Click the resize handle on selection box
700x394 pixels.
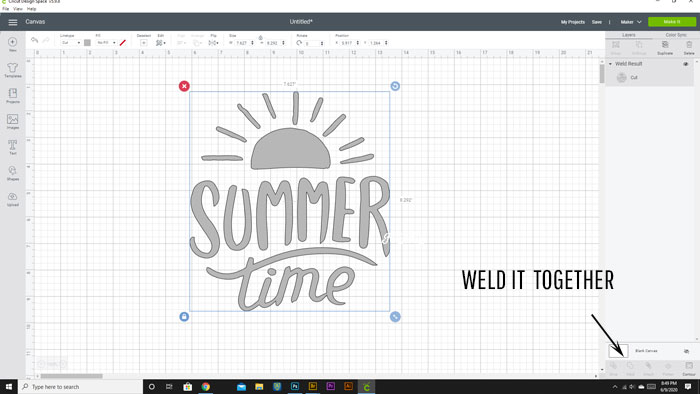click(395, 316)
